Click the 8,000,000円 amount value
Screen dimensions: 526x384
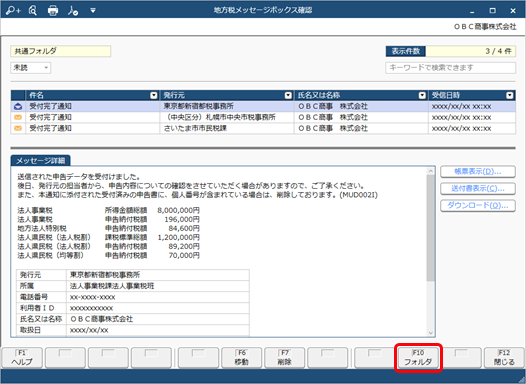(x=178, y=210)
